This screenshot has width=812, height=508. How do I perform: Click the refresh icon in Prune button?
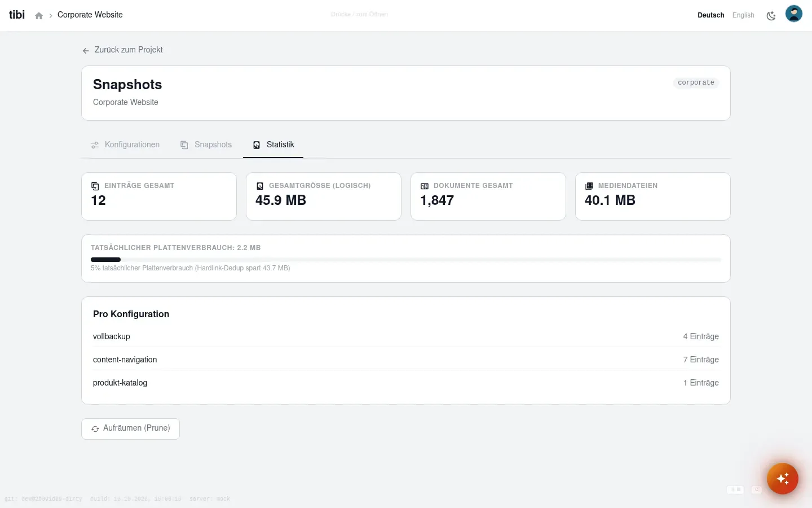(x=95, y=429)
